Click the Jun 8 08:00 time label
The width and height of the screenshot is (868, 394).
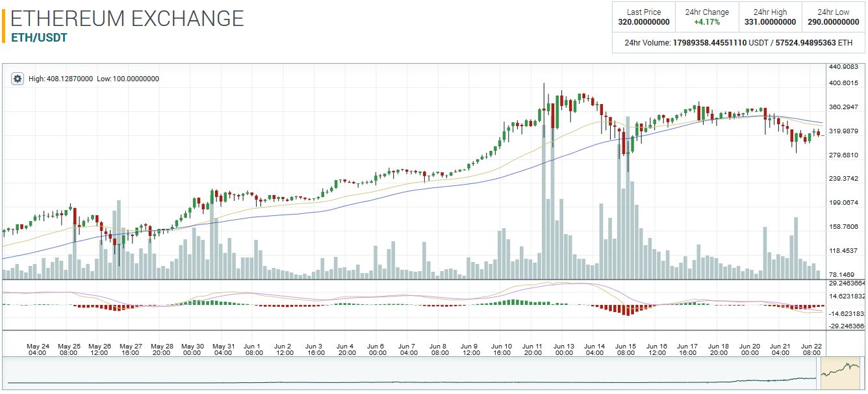click(440, 349)
